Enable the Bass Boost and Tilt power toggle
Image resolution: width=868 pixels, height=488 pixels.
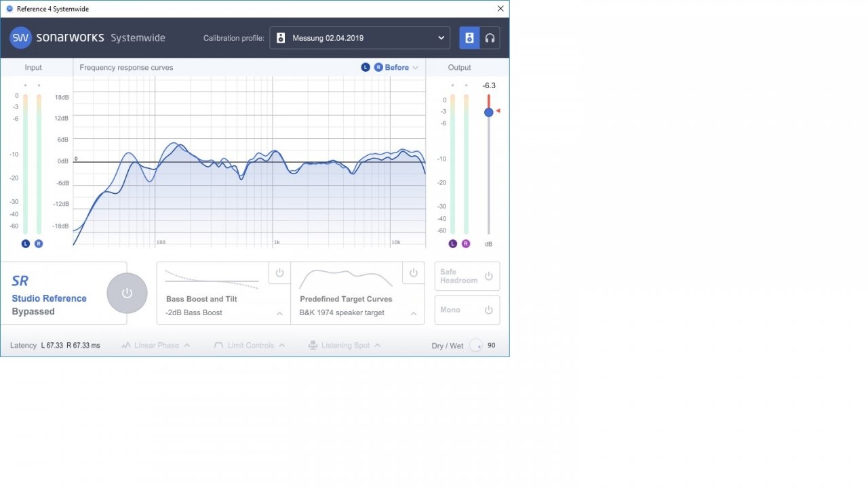[x=279, y=272]
